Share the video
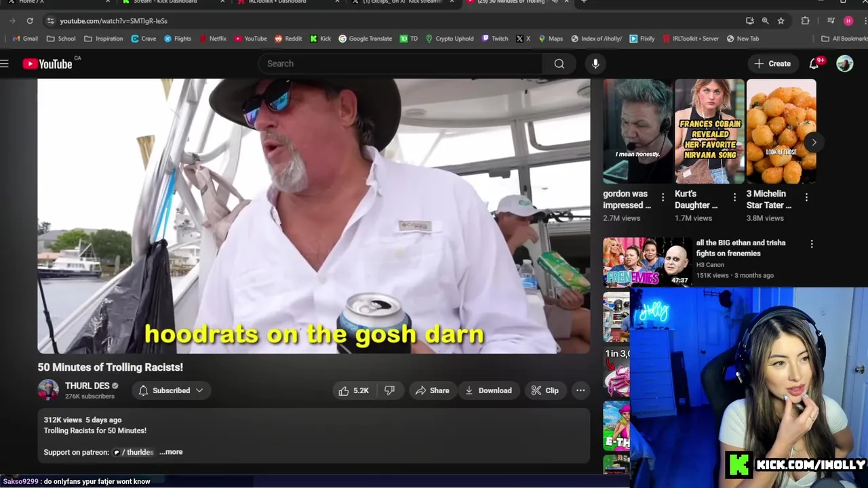The height and width of the screenshot is (488, 868). pos(432,390)
